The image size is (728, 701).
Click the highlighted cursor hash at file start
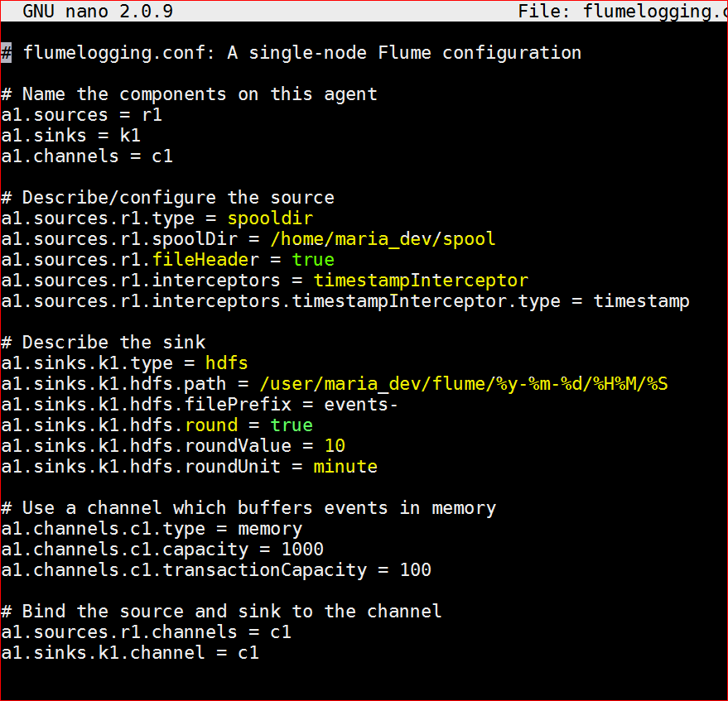click(x=6, y=53)
